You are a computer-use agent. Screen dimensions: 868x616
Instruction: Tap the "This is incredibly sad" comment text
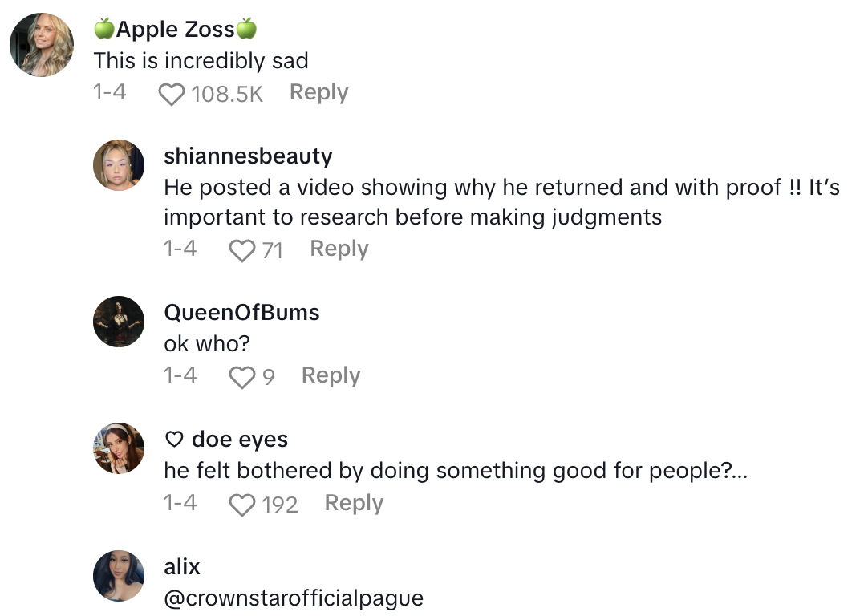click(201, 61)
